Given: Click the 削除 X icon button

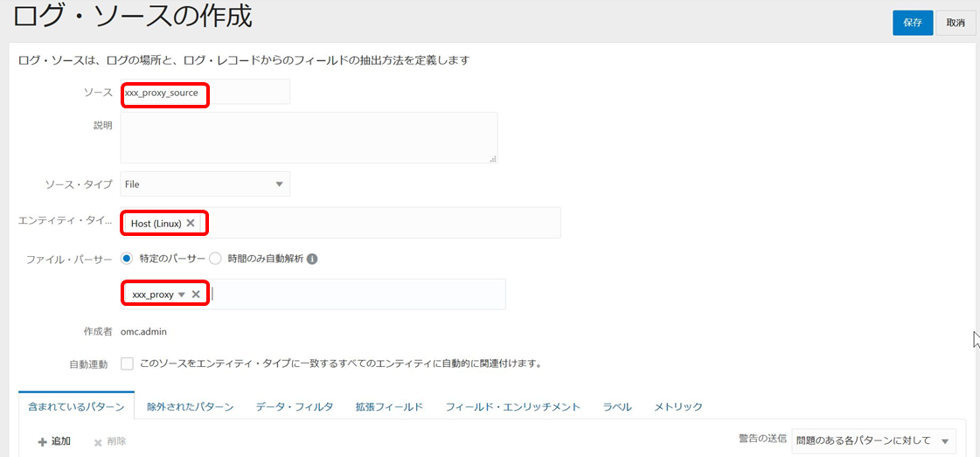Looking at the screenshot, I should tap(110, 441).
